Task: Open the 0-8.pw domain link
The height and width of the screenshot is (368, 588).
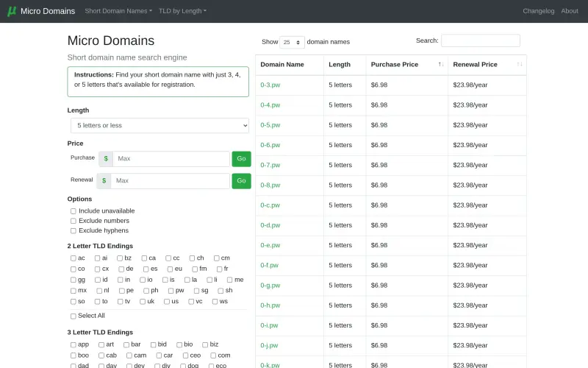Action: coord(270,185)
